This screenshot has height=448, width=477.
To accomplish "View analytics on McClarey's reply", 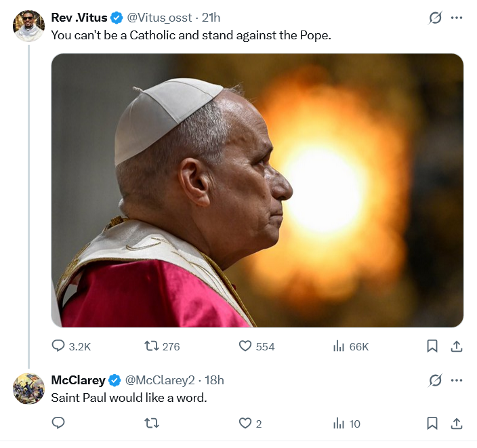I will tap(339, 424).
